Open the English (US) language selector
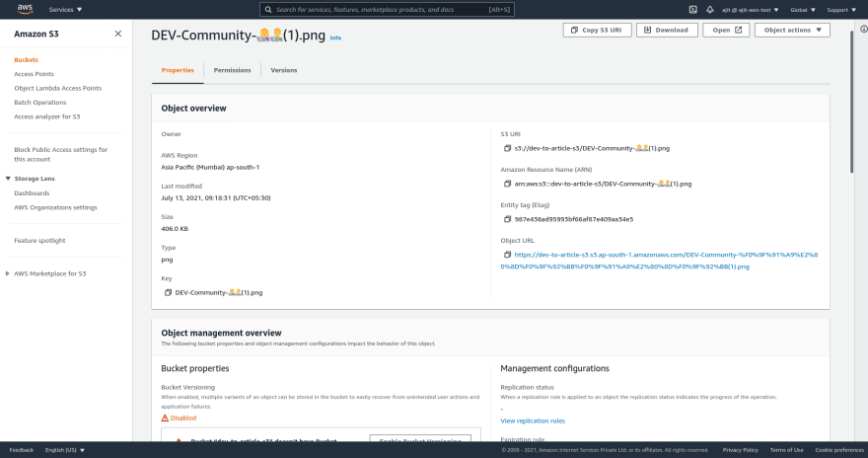Screen dimensions: 868x458 tap(65, 450)
